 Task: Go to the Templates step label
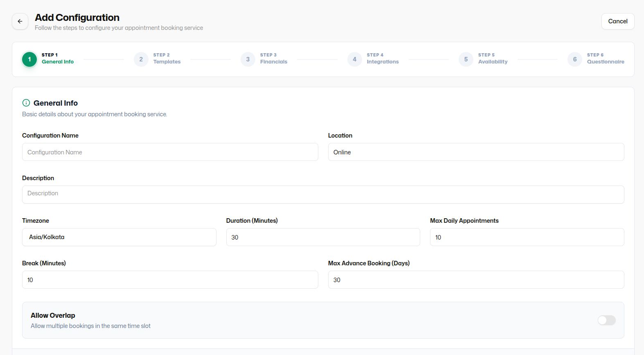(167, 62)
